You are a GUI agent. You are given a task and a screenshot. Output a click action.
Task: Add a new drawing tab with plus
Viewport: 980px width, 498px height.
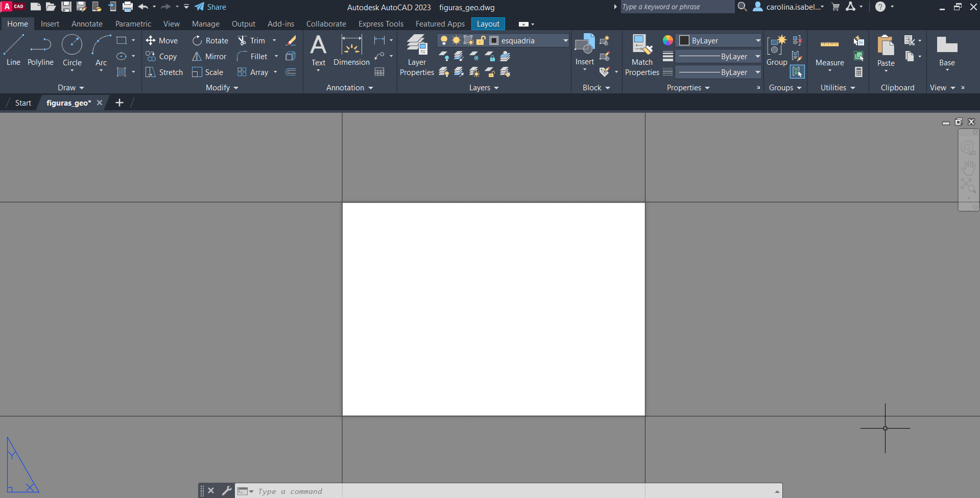coord(119,103)
